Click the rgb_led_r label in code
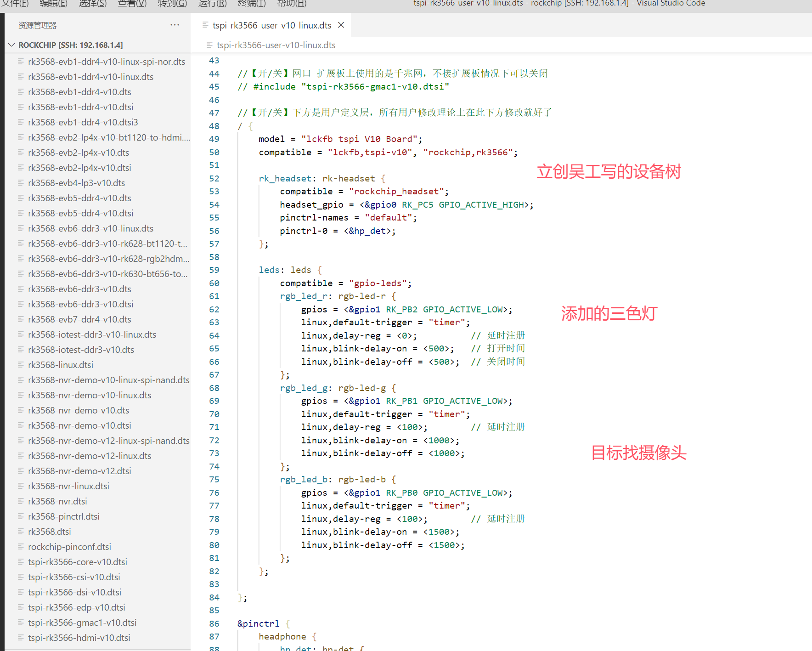This screenshot has width=812, height=651. [x=304, y=296]
